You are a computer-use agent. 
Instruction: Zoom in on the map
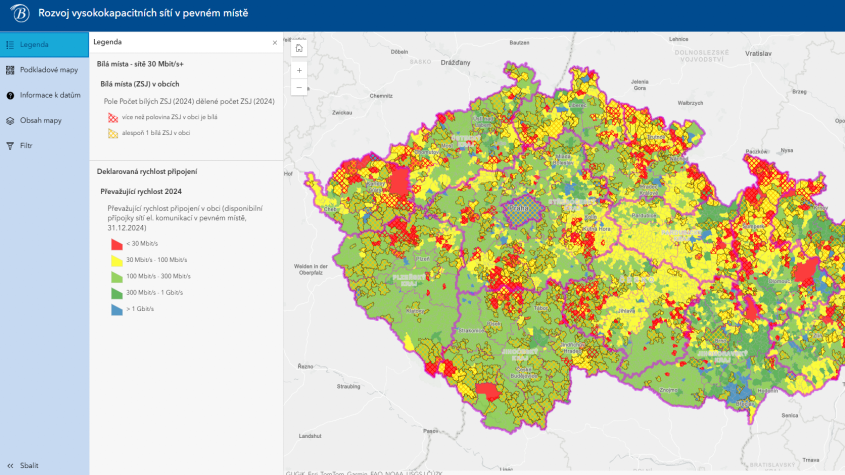[x=299, y=70]
